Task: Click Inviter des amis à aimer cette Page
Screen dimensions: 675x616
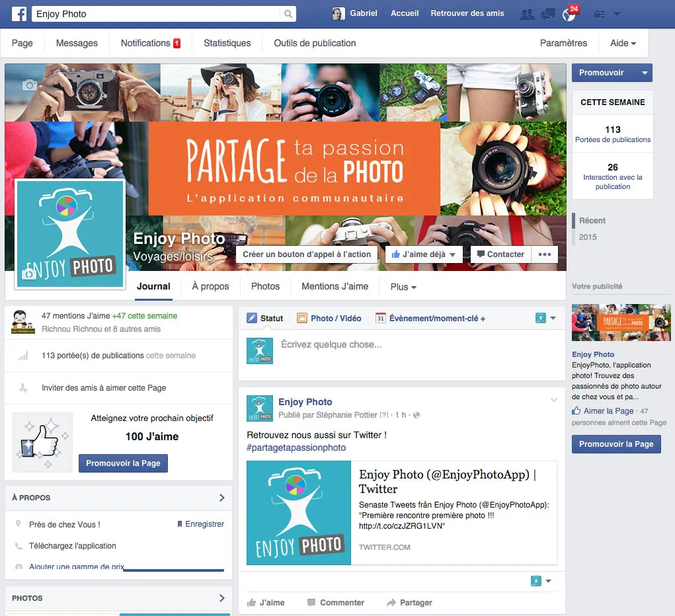Action: 104,388
